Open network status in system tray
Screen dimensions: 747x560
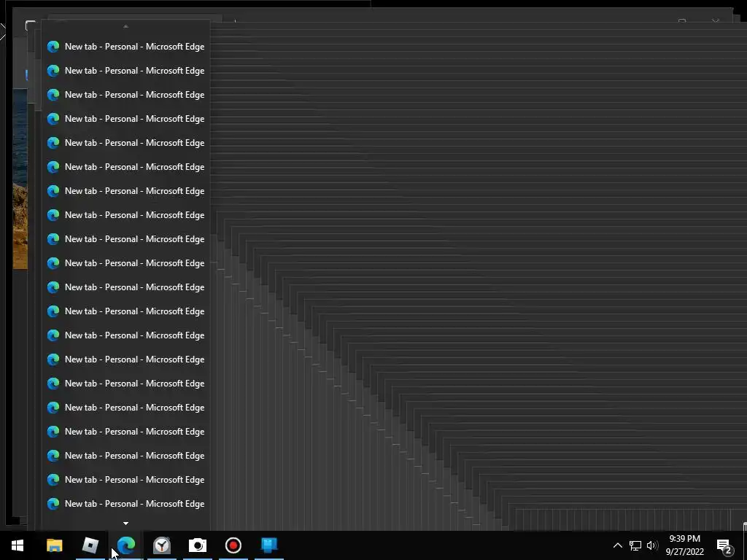[635, 545]
